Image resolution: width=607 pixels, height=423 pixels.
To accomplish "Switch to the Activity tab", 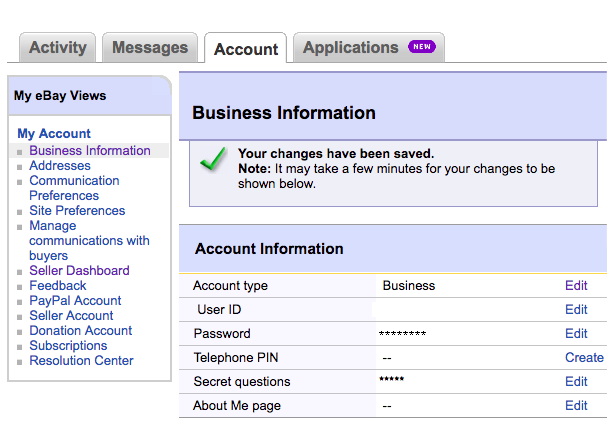I will pos(57,48).
